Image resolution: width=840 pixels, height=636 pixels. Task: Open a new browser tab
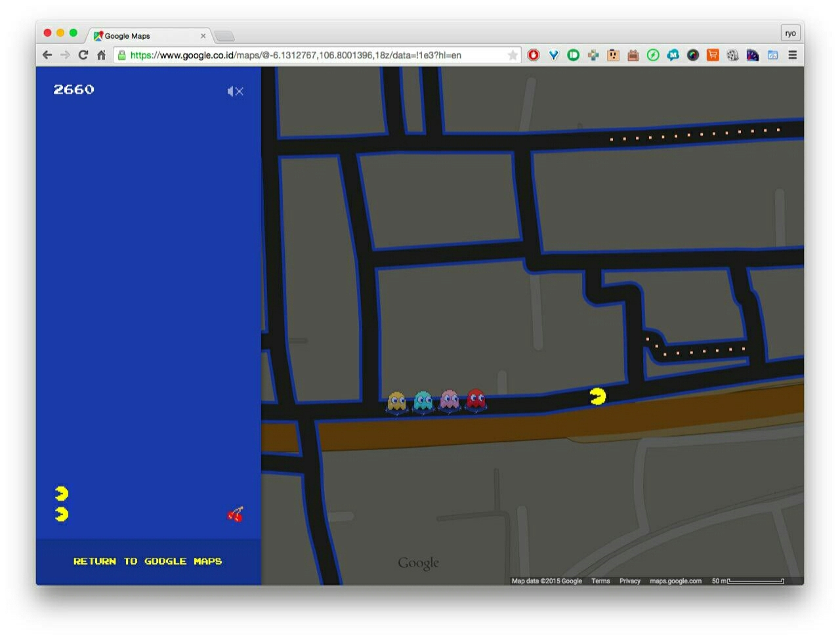[224, 36]
